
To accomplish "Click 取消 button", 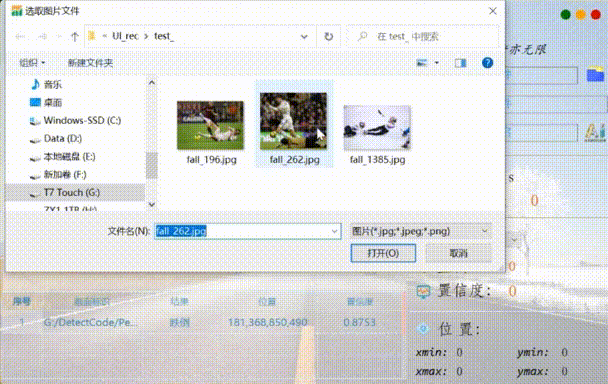I will click(458, 253).
